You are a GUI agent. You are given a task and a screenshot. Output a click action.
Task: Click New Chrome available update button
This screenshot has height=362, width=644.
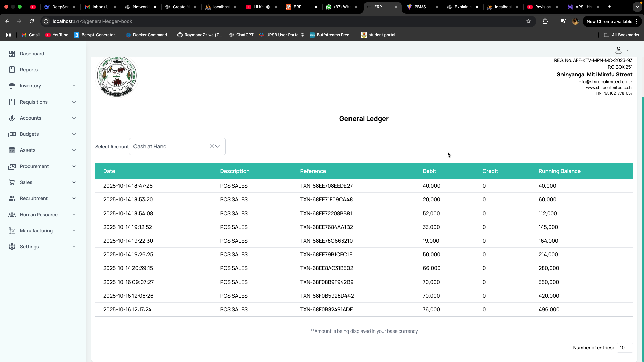point(609,21)
